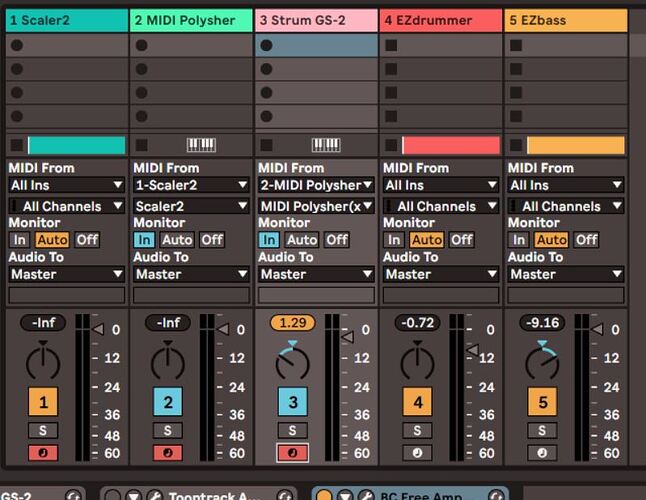This screenshot has width=646, height=500.
Task: Open Strum GS-2 Audio To Master dropdown
Action: pyautogui.click(x=316, y=274)
